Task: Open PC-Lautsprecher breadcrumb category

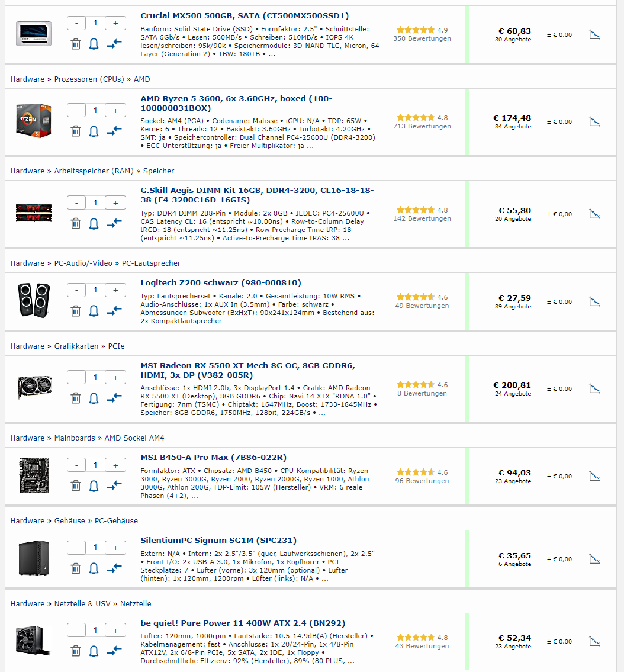Action: (x=152, y=263)
